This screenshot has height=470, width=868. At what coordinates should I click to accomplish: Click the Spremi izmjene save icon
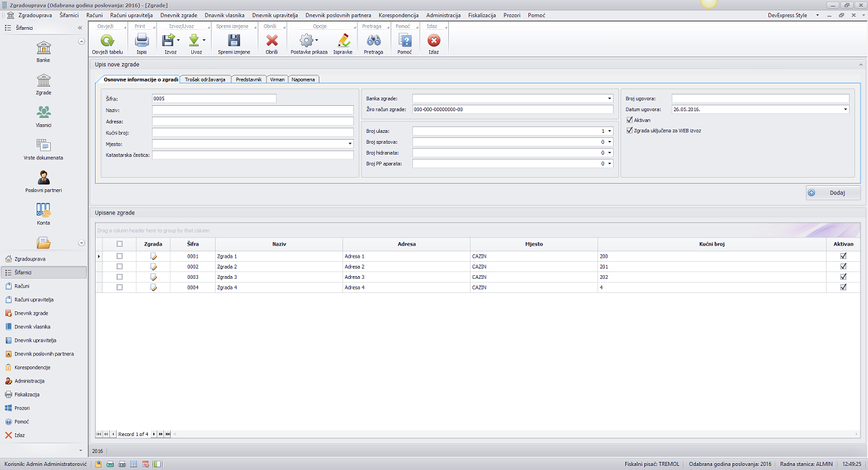point(234,41)
